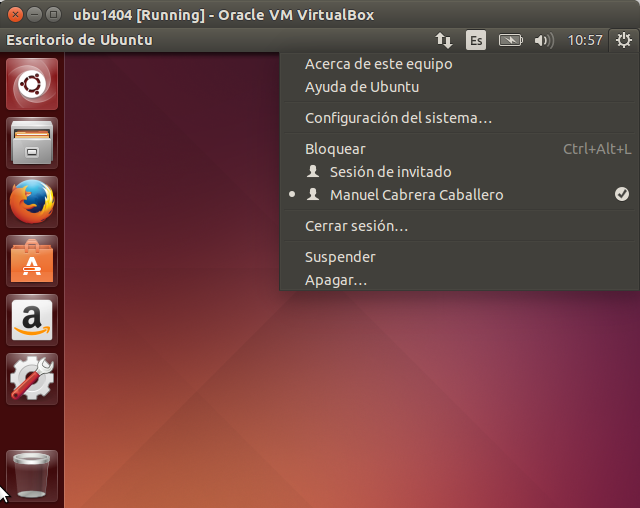Screen dimensions: 640x508
Task: Open the sound volume indicator
Action: (544, 40)
